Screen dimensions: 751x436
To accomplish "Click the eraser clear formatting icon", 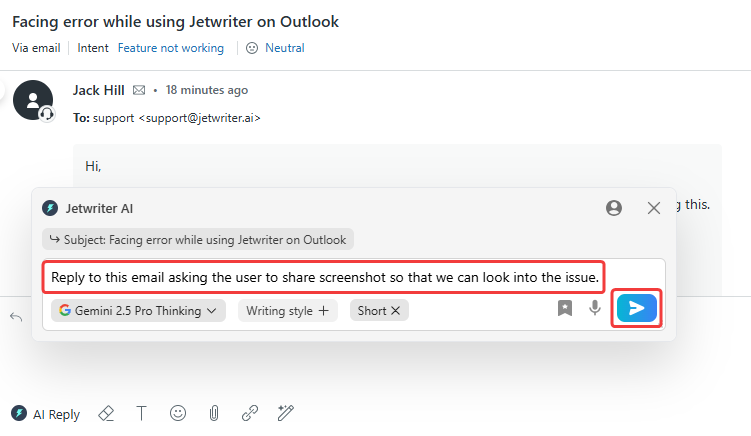I will pyautogui.click(x=105, y=413).
